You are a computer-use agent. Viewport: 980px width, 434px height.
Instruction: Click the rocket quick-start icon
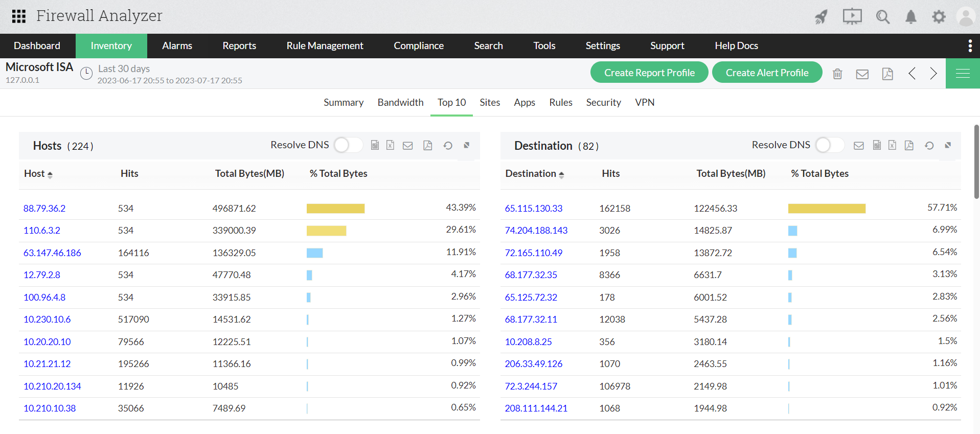821,17
